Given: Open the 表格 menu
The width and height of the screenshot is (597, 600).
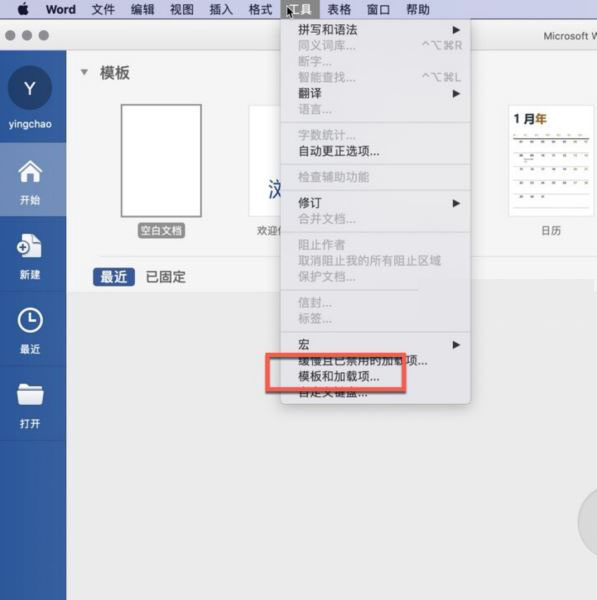Looking at the screenshot, I should pos(339,9).
